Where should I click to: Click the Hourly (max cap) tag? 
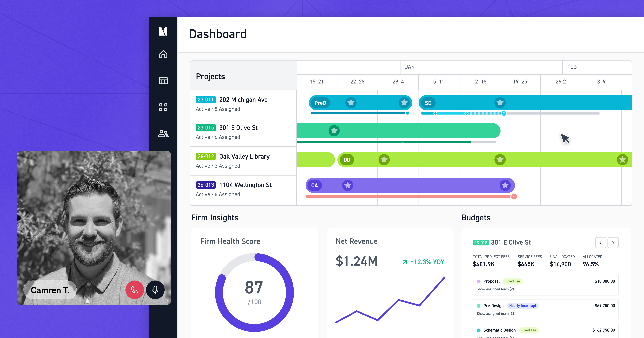[x=522, y=306]
